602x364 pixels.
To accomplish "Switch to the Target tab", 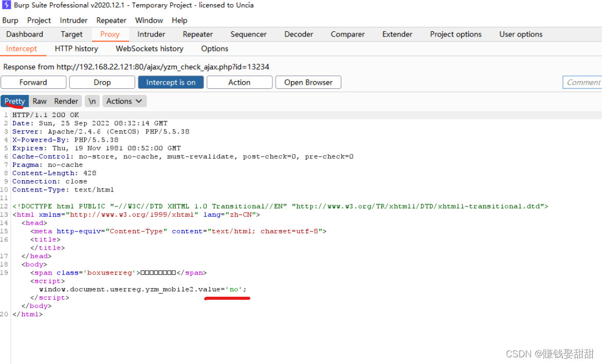I will click(x=71, y=34).
